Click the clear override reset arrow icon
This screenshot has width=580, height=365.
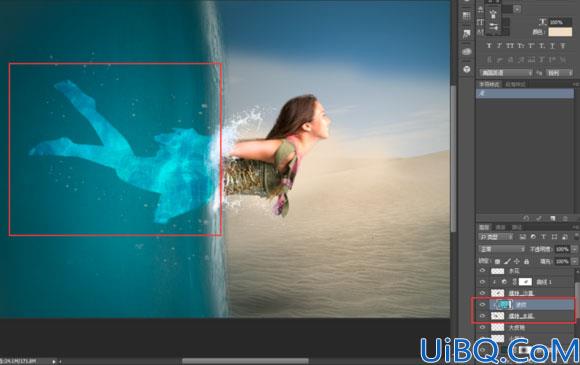[526, 219]
